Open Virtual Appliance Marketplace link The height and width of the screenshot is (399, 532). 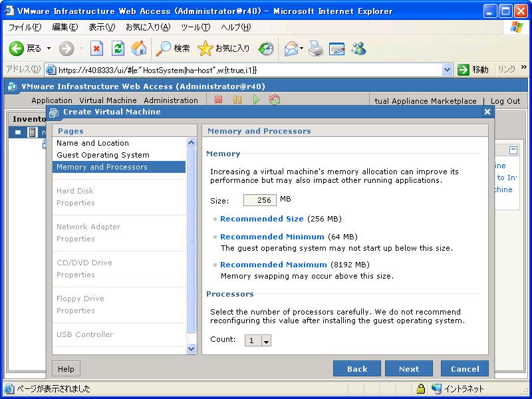425,101
